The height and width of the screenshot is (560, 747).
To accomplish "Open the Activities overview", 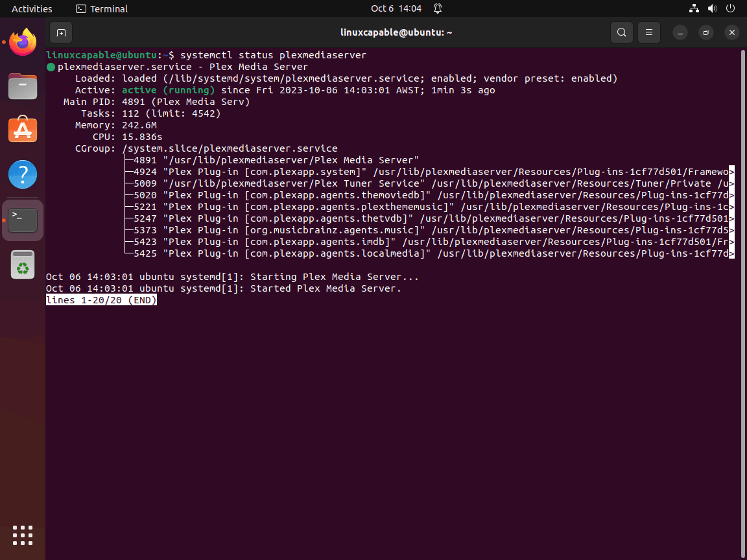I will [31, 8].
